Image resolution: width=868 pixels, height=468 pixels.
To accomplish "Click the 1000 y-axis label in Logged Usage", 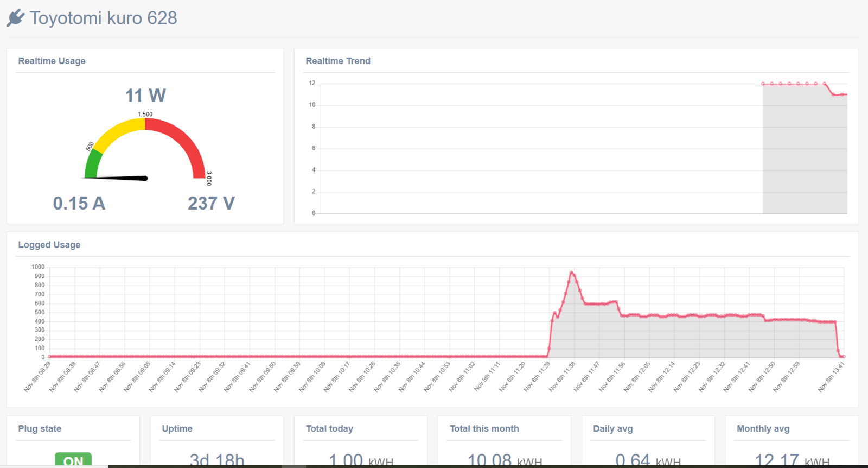I will point(38,267).
